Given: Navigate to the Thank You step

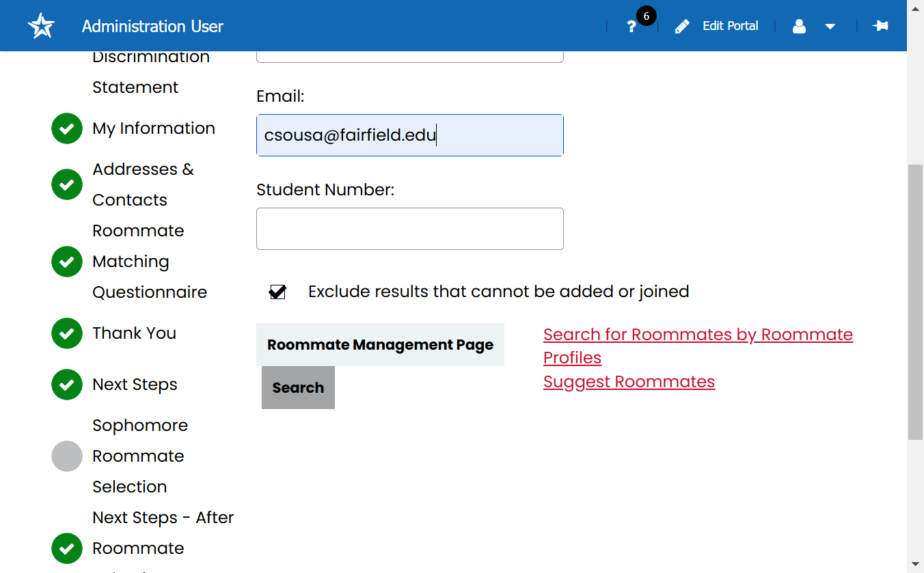Looking at the screenshot, I should 135,333.
